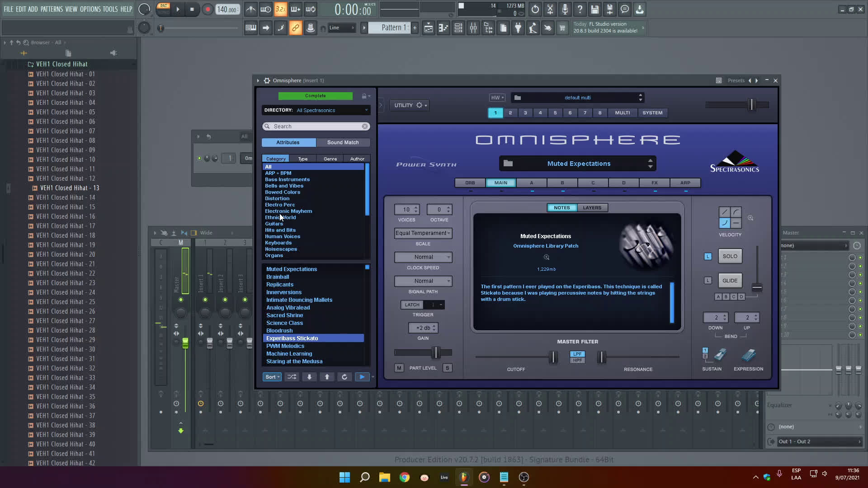Open File Explorer from the taskbar

(385, 477)
